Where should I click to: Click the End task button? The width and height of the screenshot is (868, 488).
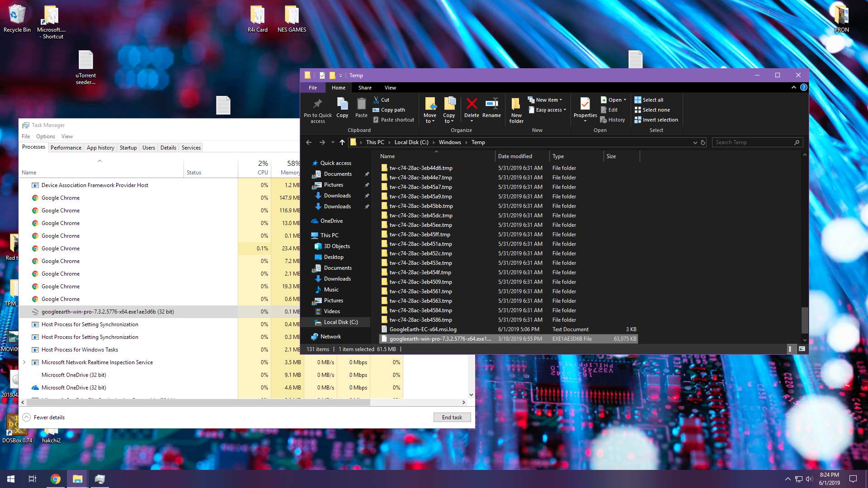point(452,418)
